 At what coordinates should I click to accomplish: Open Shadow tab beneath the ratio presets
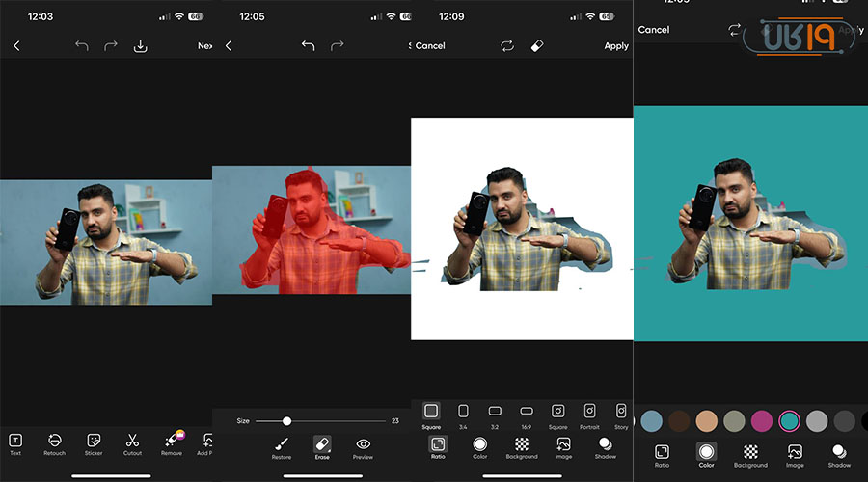(606, 445)
